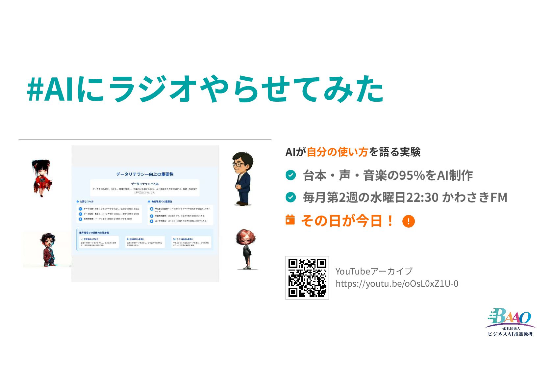Click the クラス編成の最適化 card
This screenshot has height=392, width=554.
(x=191, y=242)
